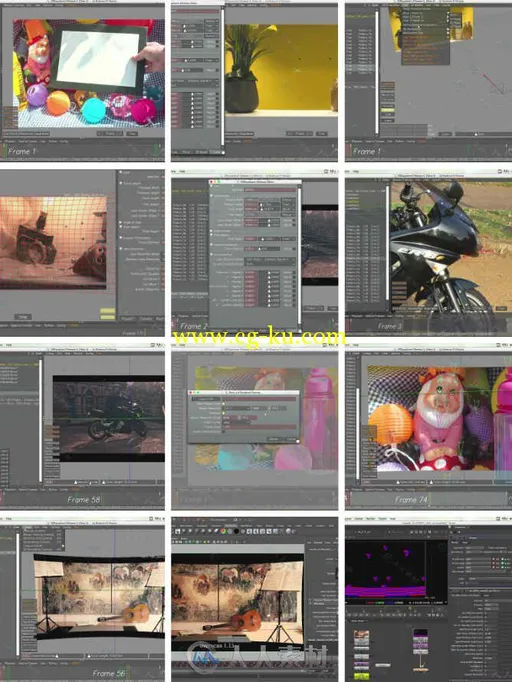Select the green node in the Nuke node graph
Screen dimensions: 512x682
[361, 675]
